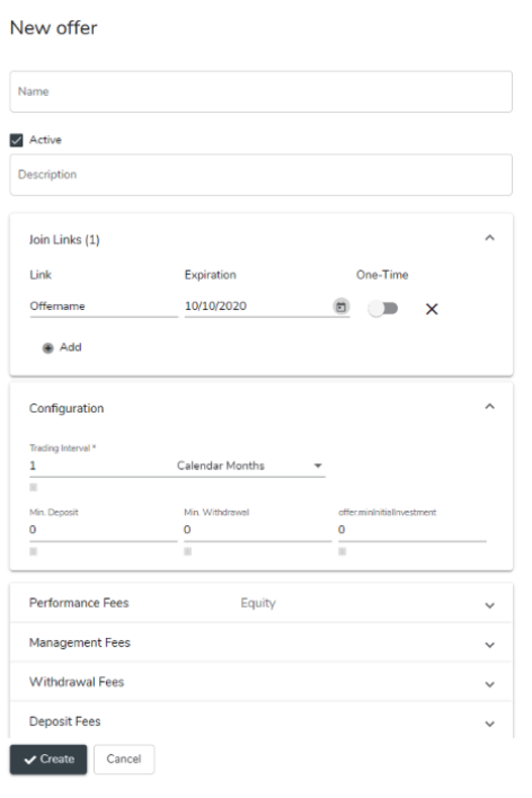
Task: Open the expiration date calendar picker
Action: pyautogui.click(x=341, y=307)
